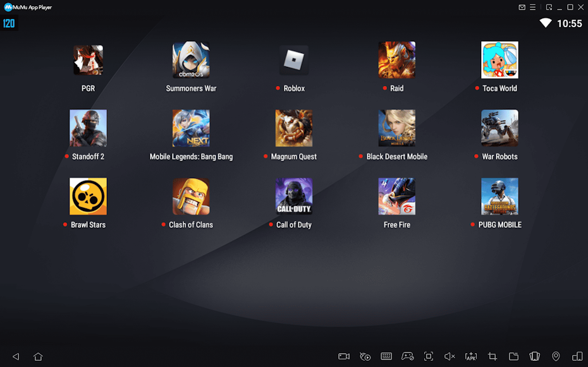Open the multi-window manager icon

[x=577, y=356]
